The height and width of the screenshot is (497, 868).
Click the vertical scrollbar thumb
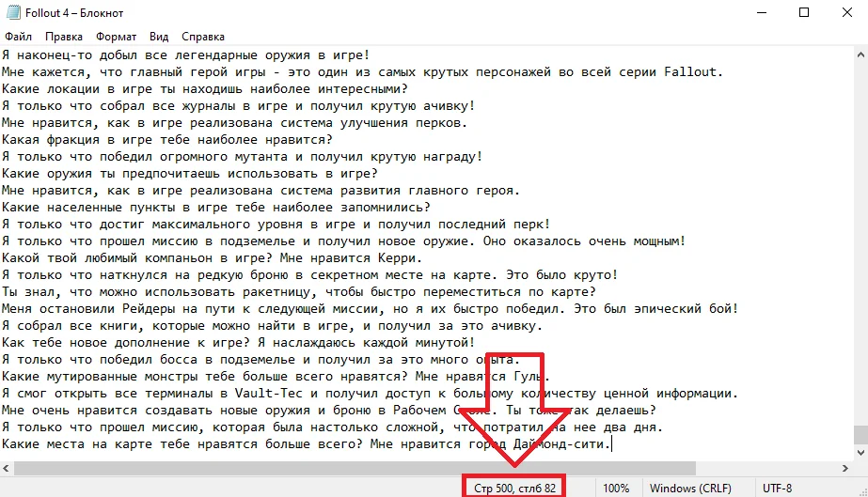coord(860,435)
